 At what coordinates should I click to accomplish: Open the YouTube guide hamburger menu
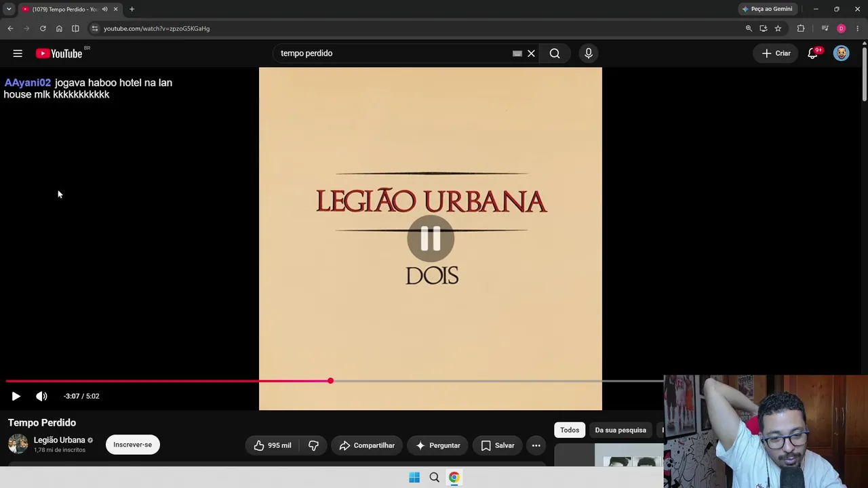tap(18, 54)
